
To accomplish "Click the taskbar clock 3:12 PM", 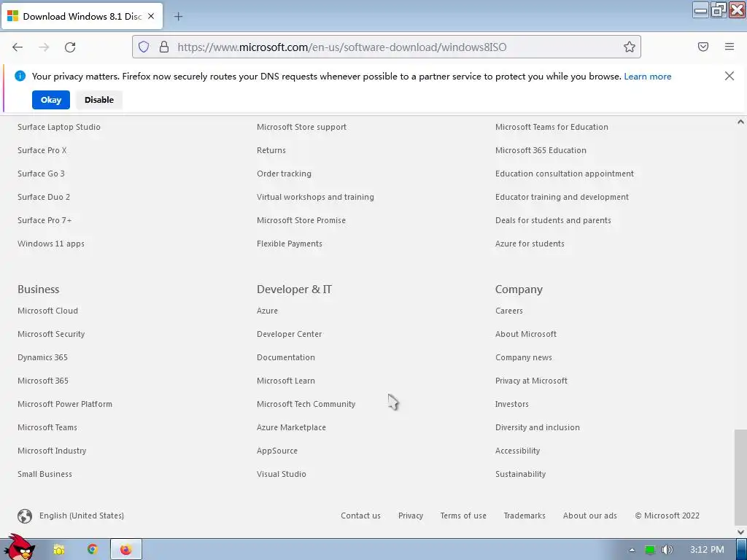I will (x=707, y=550).
